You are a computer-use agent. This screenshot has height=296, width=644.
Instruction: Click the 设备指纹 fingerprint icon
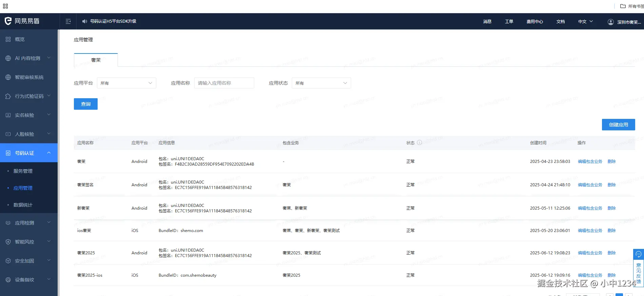(8, 280)
